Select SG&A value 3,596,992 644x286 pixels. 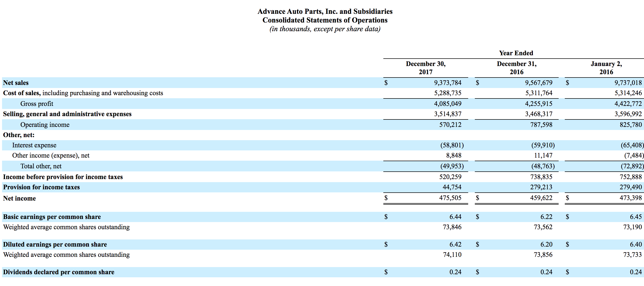628,114
